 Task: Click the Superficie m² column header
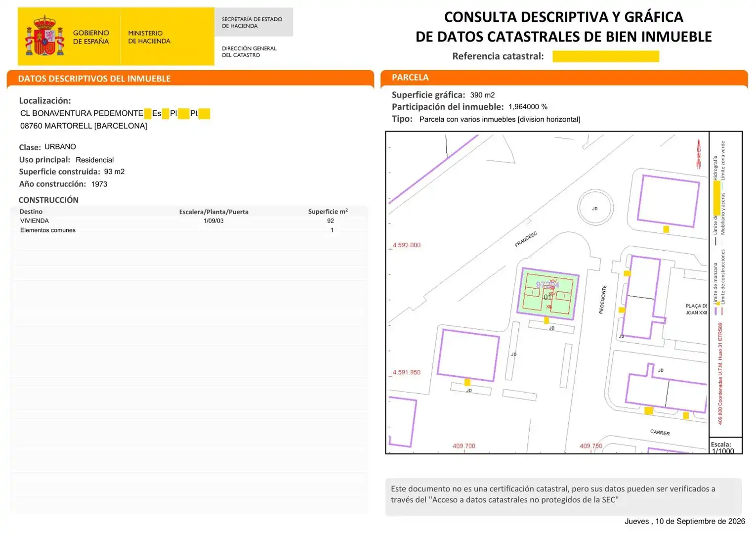coord(328,212)
